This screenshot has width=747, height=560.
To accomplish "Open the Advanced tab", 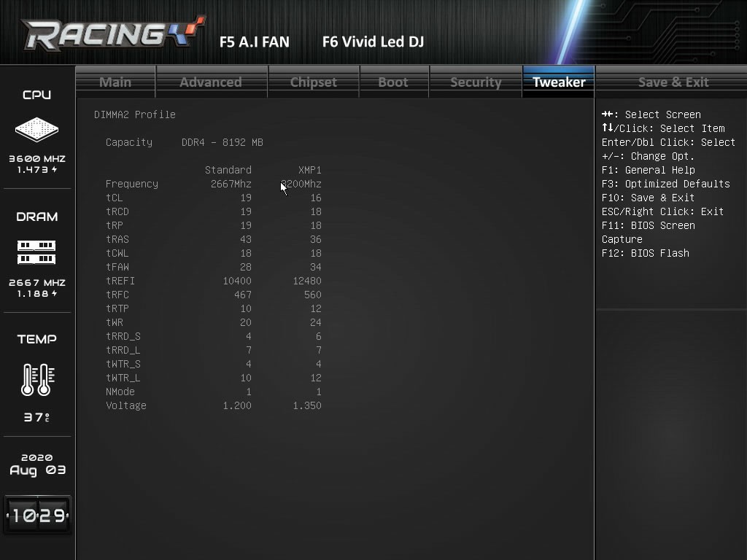I will pyautogui.click(x=211, y=82).
